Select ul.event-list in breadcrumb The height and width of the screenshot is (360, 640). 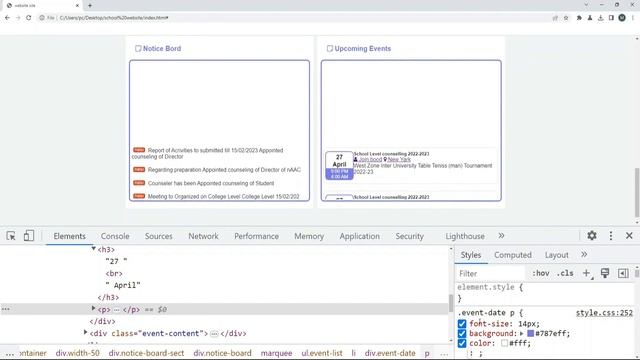click(322, 353)
